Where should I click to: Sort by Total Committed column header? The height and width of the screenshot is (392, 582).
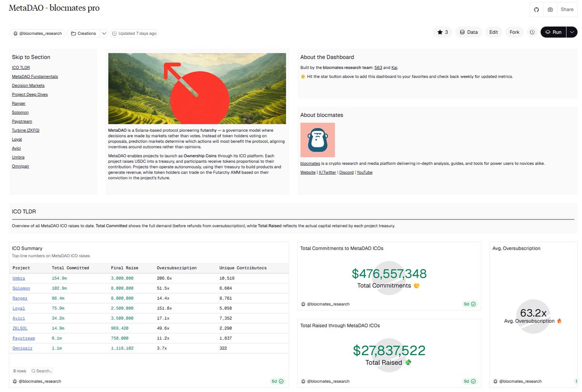[70, 268]
